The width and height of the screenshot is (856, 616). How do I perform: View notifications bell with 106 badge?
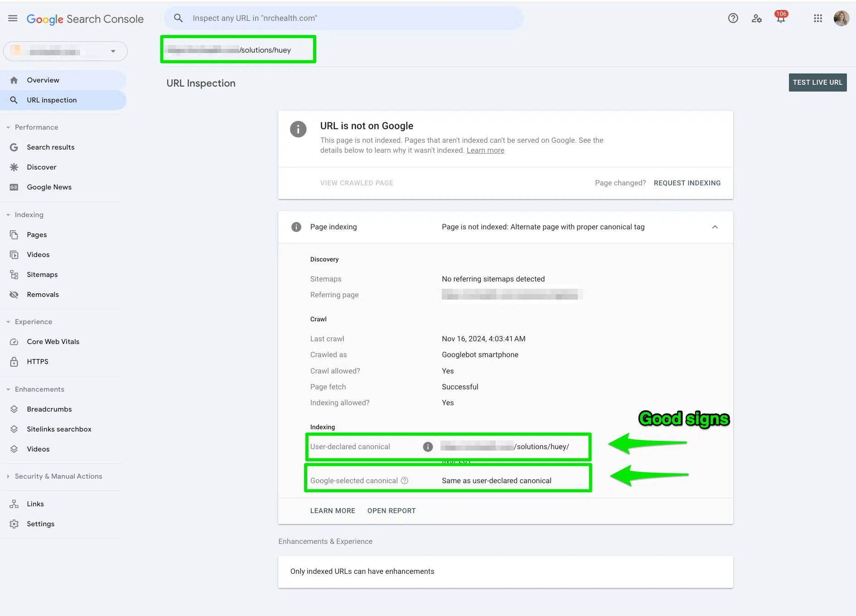[781, 18]
